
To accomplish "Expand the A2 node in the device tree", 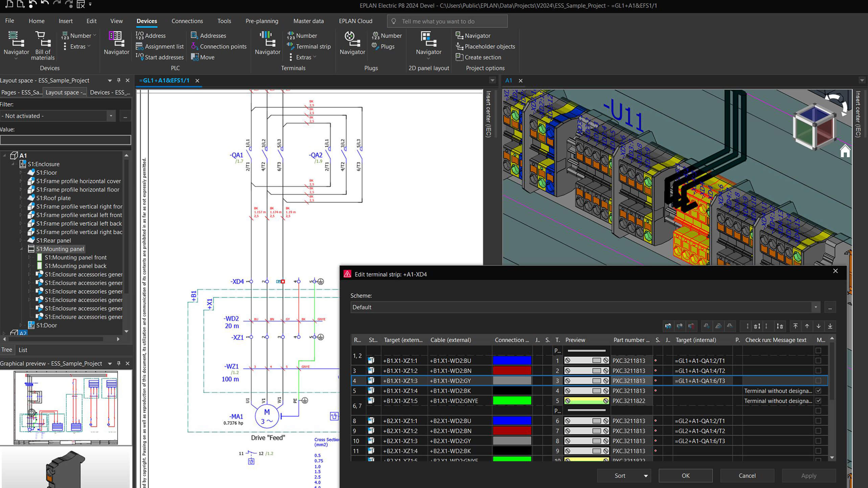I will point(4,333).
